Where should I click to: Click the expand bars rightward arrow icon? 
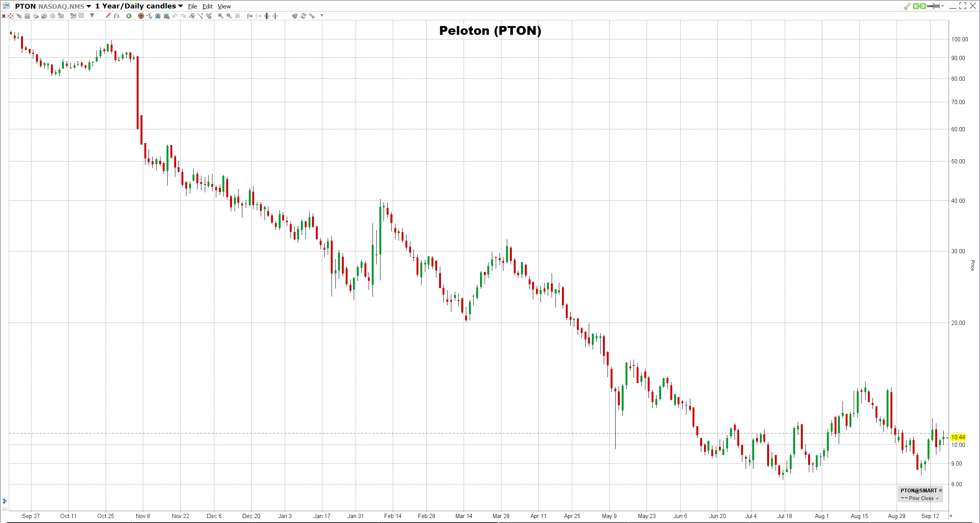pos(250,16)
